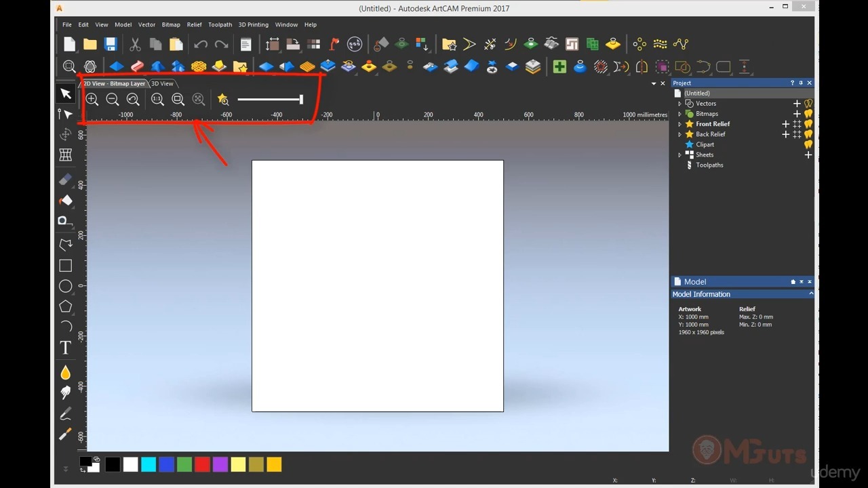Click the Zoom In magnifier icon
The height and width of the screenshot is (488, 868).
tap(92, 100)
